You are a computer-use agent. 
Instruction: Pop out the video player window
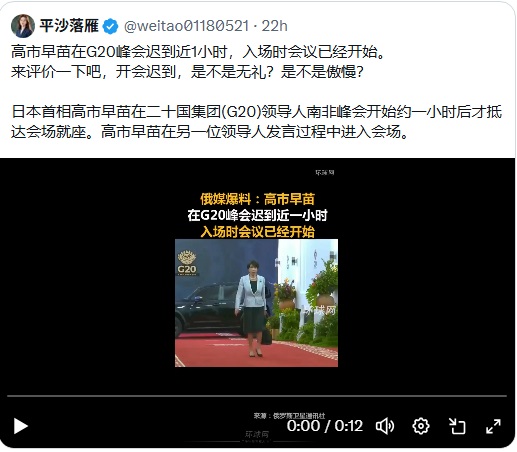click(x=457, y=426)
